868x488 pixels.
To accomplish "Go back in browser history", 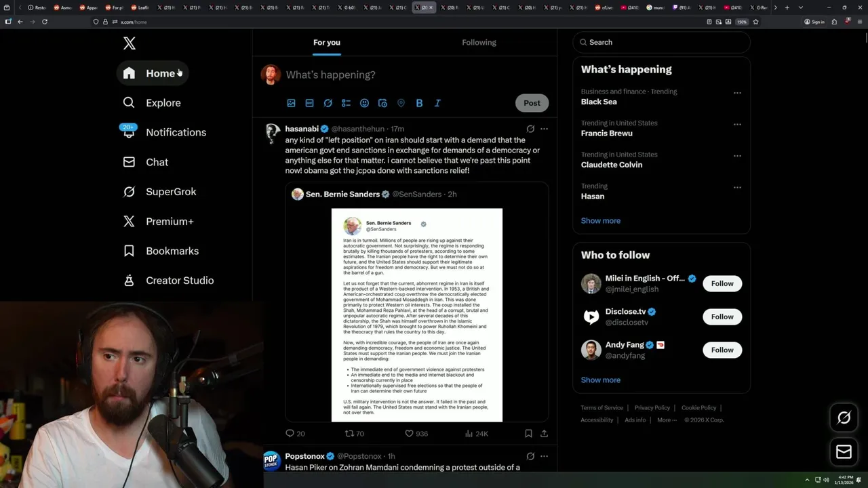I will click(20, 22).
